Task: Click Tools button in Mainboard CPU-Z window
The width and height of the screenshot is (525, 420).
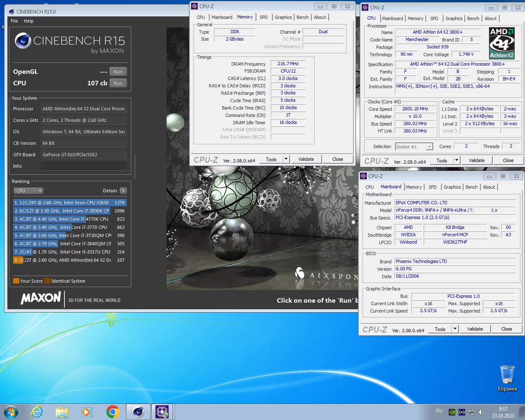Action: coord(440,329)
